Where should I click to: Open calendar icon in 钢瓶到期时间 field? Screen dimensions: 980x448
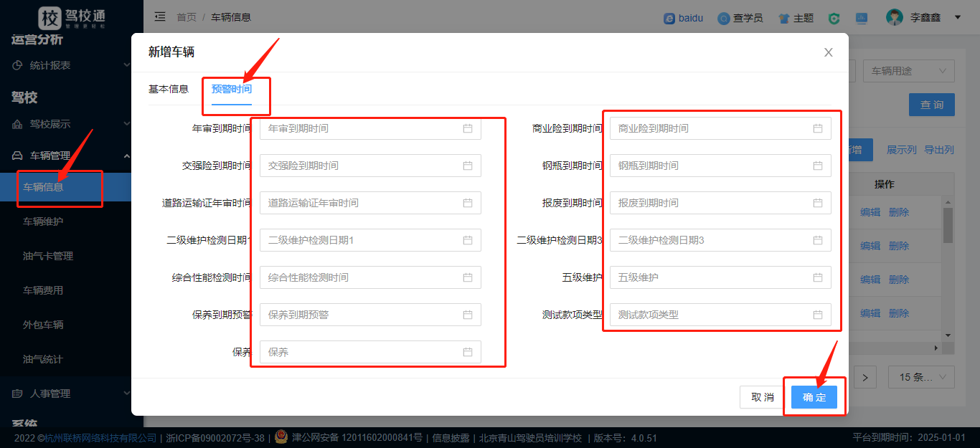point(818,166)
